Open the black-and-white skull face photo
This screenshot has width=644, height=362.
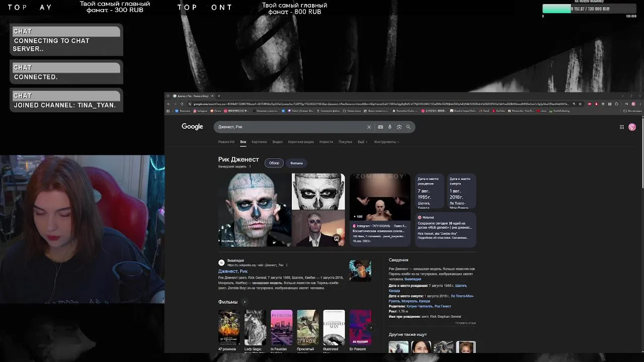click(x=318, y=192)
